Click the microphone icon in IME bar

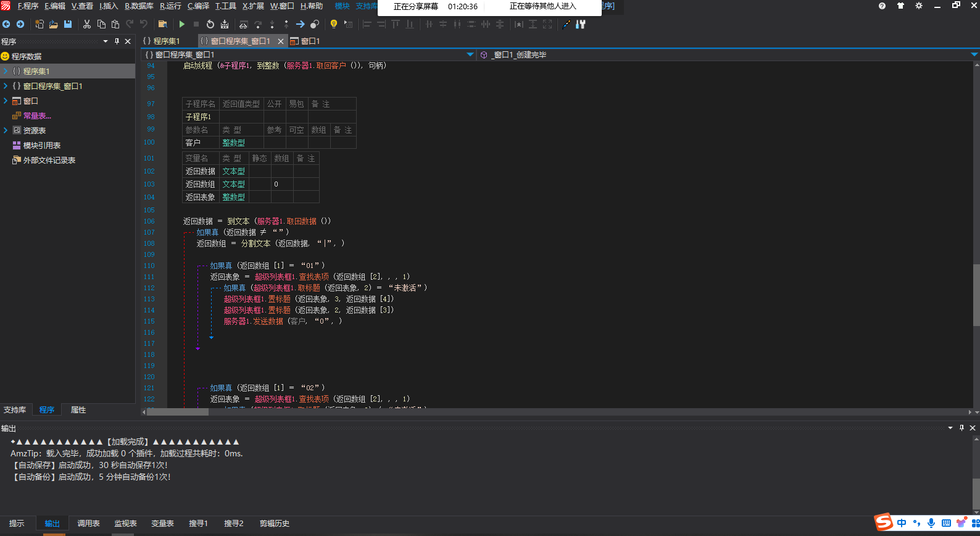931,523
